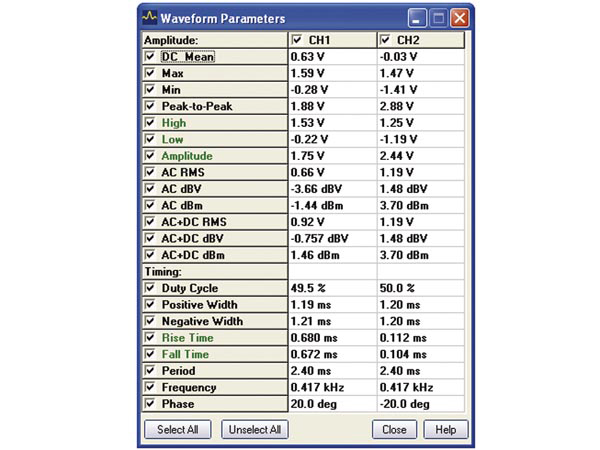Uncheck the Phase parameter checkbox

coord(149,404)
